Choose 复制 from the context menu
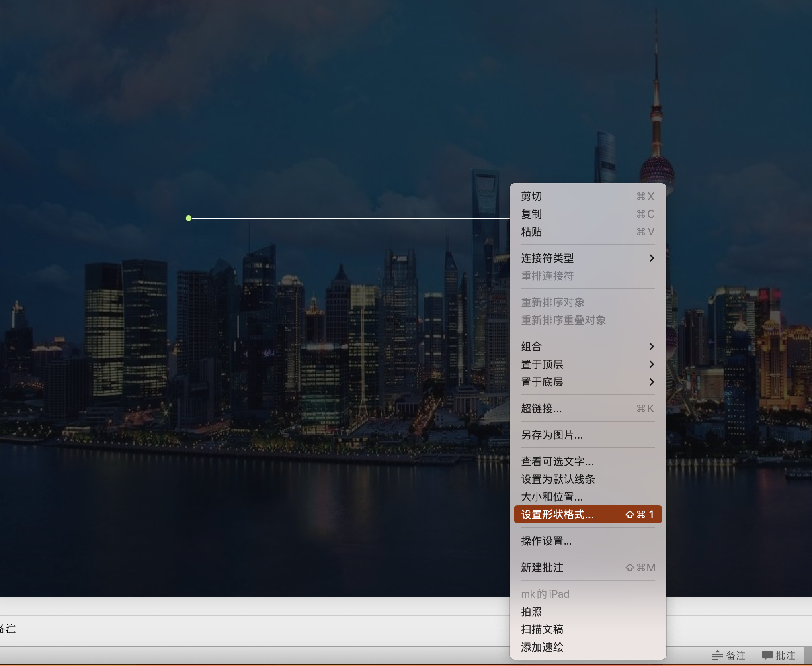Screen dimensions: 812x666 coord(531,214)
